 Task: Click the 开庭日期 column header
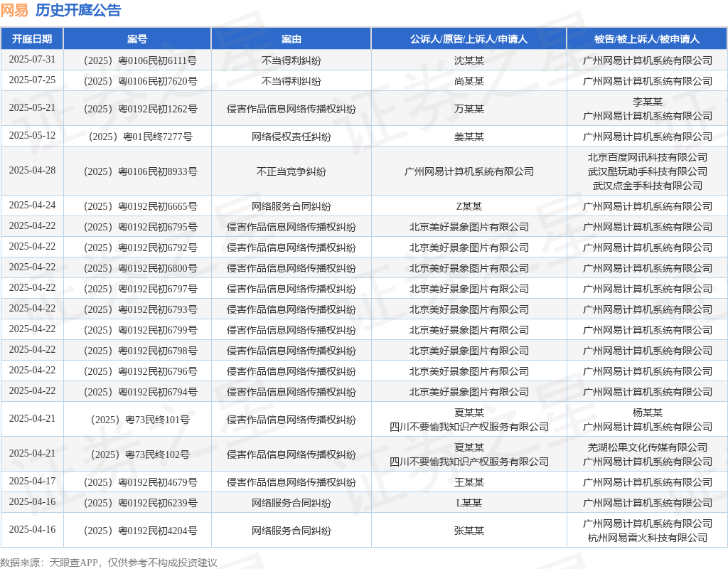point(32,39)
